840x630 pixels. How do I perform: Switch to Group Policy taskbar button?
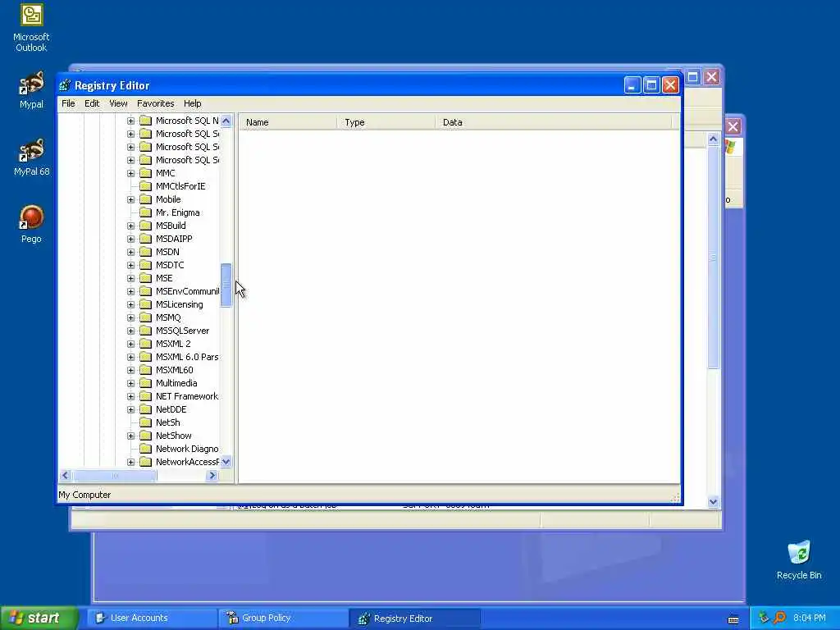283,619
